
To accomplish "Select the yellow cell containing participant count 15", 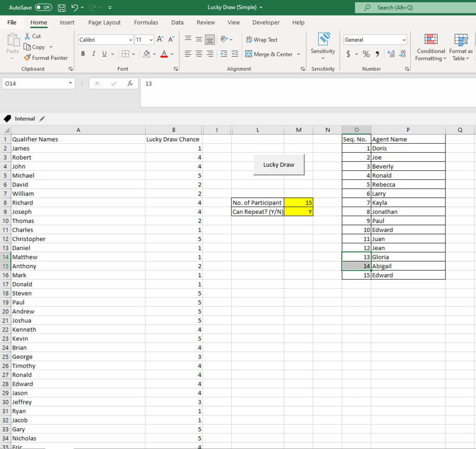I will tap(298, 202).
